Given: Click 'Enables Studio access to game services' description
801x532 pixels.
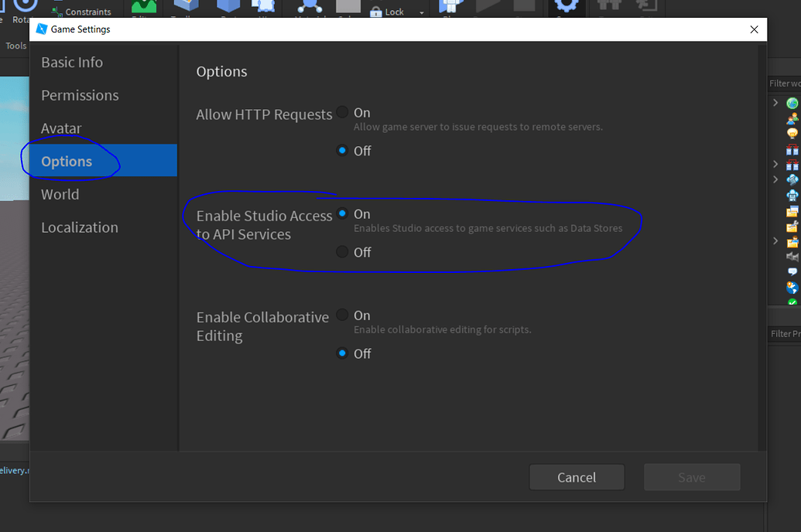Looking at the screenshot, I should (x=488, y=228).
